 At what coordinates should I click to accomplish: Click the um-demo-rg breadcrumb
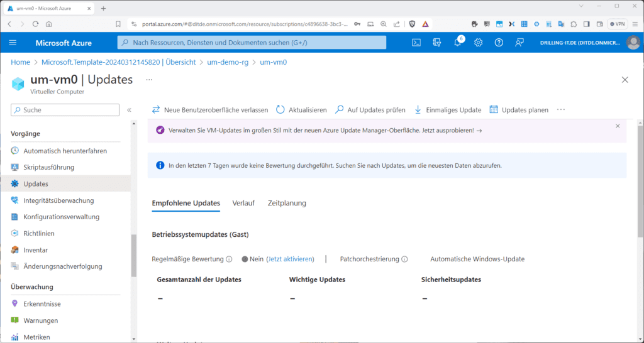(x=228, y=62)
